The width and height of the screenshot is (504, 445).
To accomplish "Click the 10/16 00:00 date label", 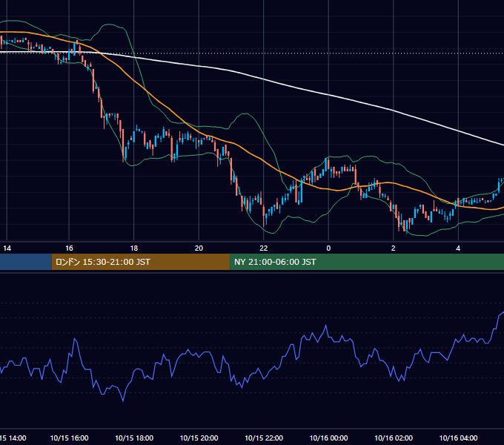I will coord(328,438).
